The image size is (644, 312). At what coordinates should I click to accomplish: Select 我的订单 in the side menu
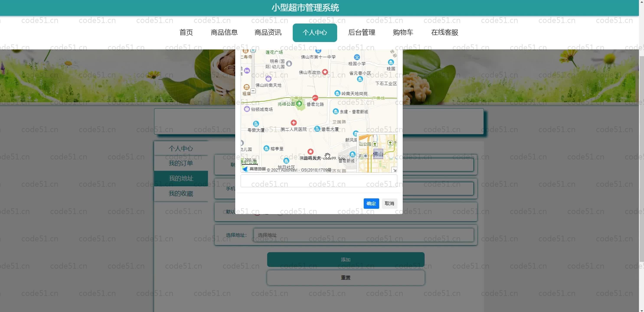[181, 163]
